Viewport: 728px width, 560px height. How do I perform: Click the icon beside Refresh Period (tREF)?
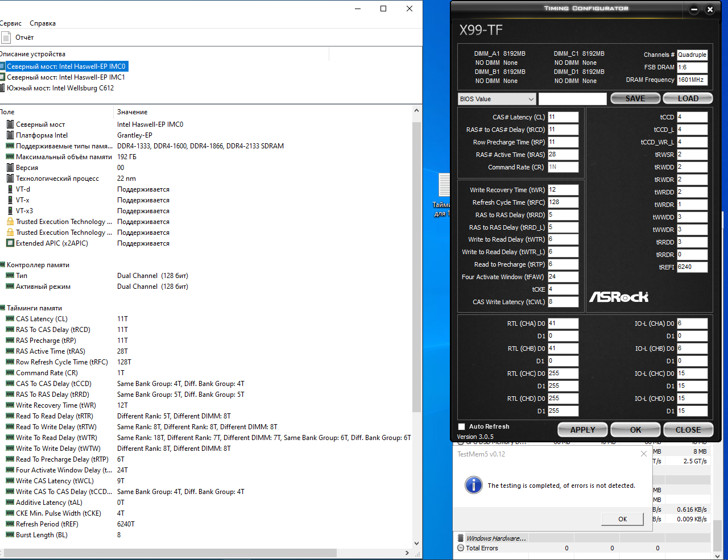pyautogui.click(x=10, y=524)
